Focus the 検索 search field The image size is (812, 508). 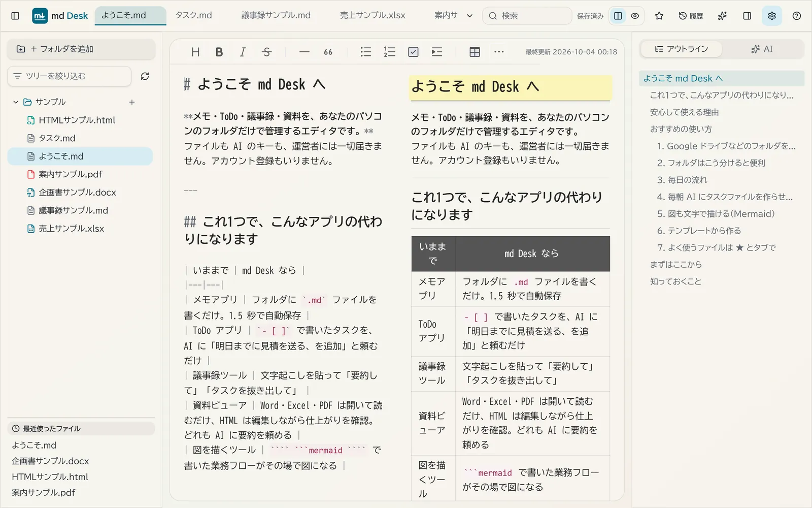click(527, 16)
